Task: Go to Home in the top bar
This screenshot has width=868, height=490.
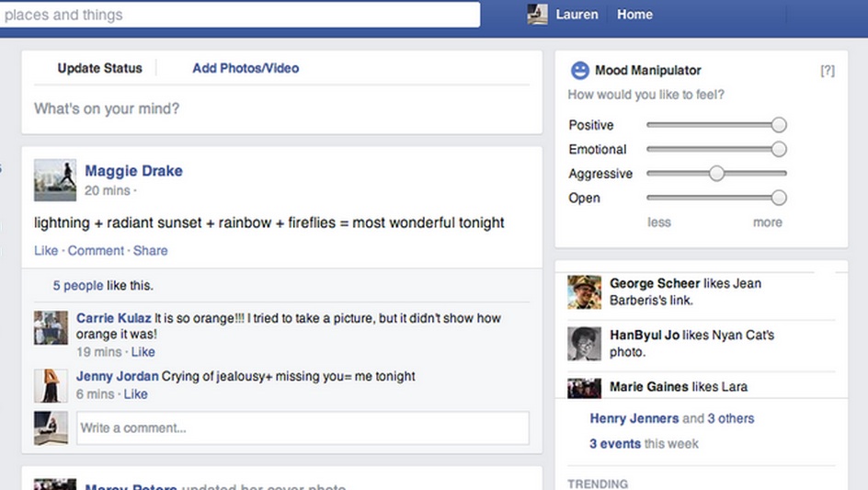Action: tap(634, 15)
